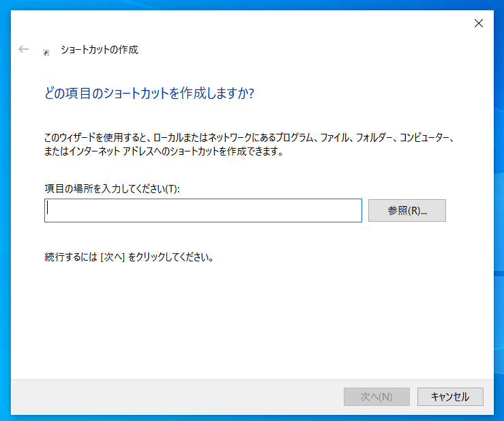504x421 pixels.
Task: Focus the item location input field
Action: [203, 210]
